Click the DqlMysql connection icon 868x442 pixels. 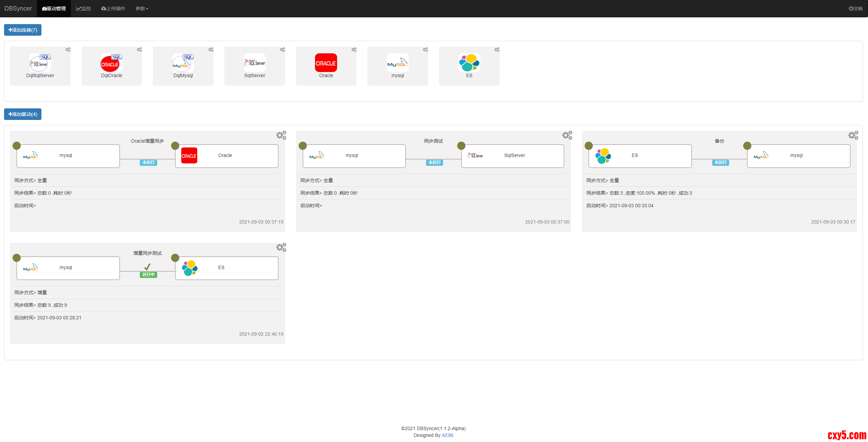[183, 63]
